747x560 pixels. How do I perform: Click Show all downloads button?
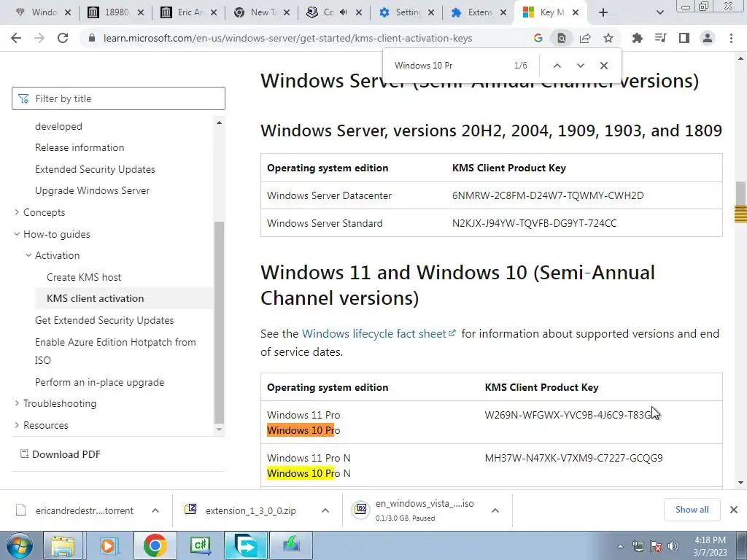pyautogui.click(x=692, y=510)
